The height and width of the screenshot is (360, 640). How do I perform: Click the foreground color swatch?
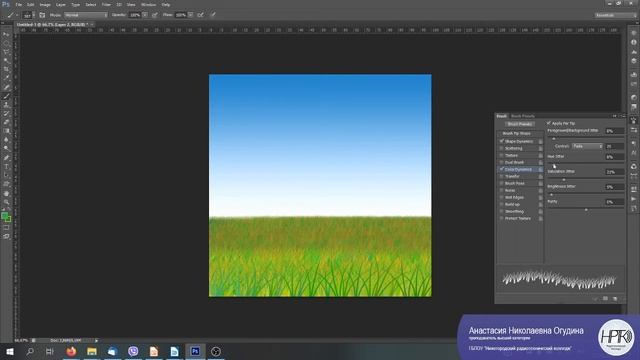click(x=4, y=216)
